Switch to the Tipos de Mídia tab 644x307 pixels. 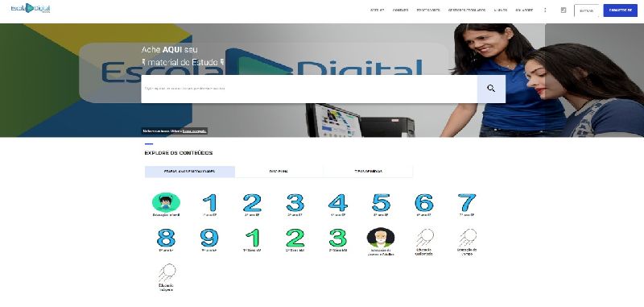pyautogui.click(x=368, y=172)
